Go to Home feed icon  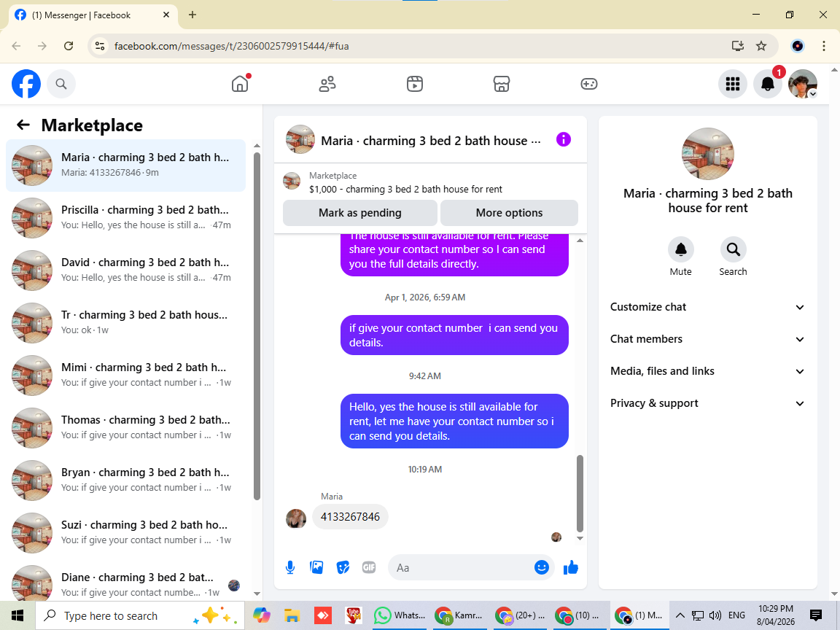pyautogui.click(x=240, y=84)
